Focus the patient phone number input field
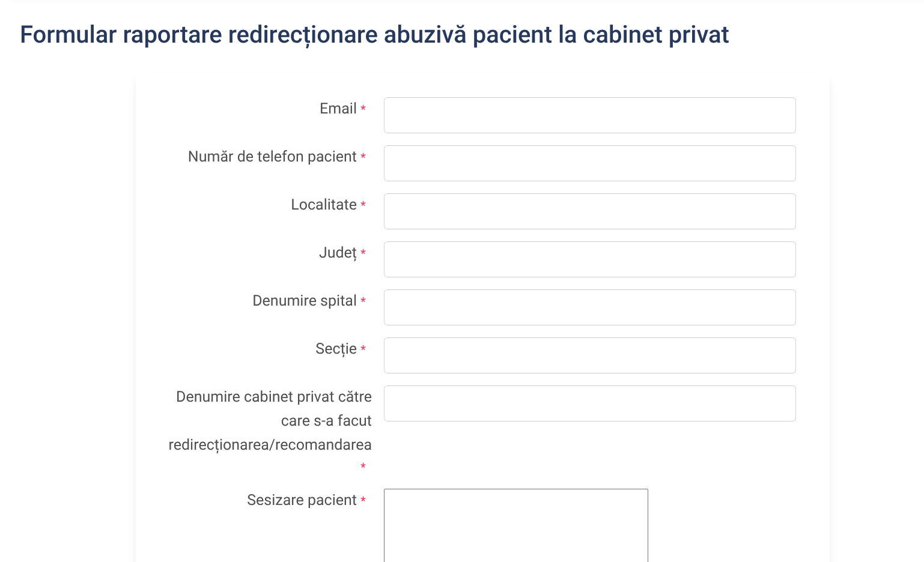The width and height of the screenshot is (924, 562). tap(589, 163)
